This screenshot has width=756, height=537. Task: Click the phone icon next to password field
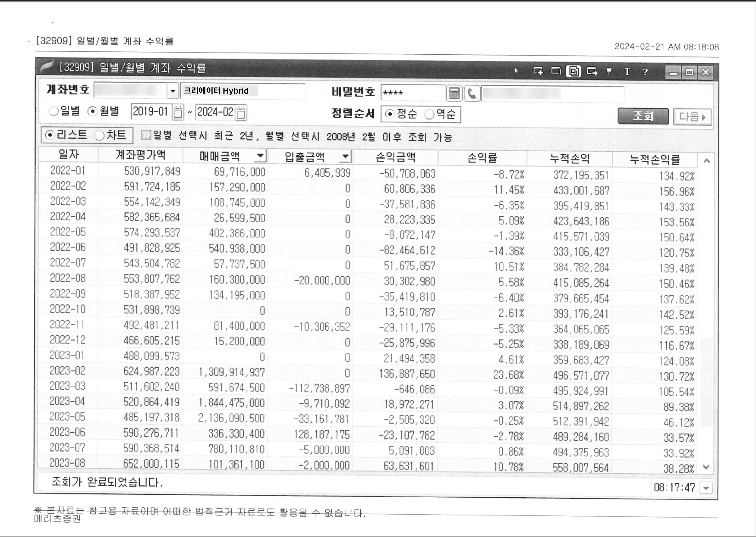(472, 94)
